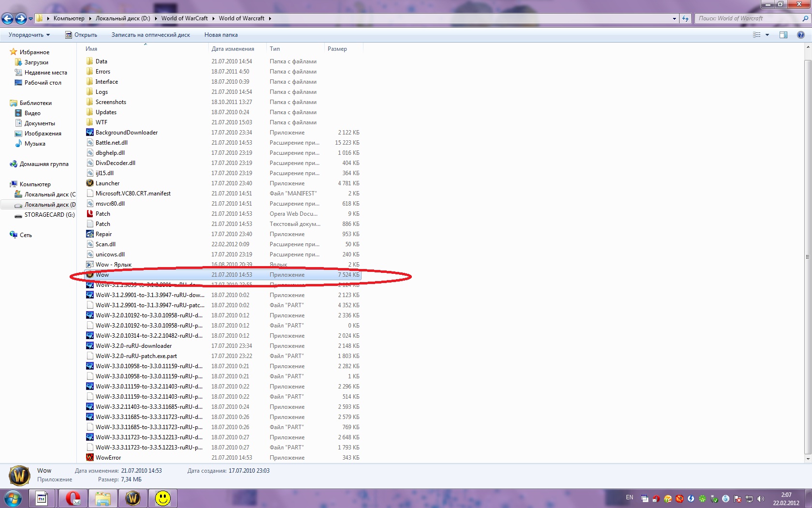Screen dimensions: 812x508
Task: Open the Opera taskbar button
Action: click(x=73, y=498)
